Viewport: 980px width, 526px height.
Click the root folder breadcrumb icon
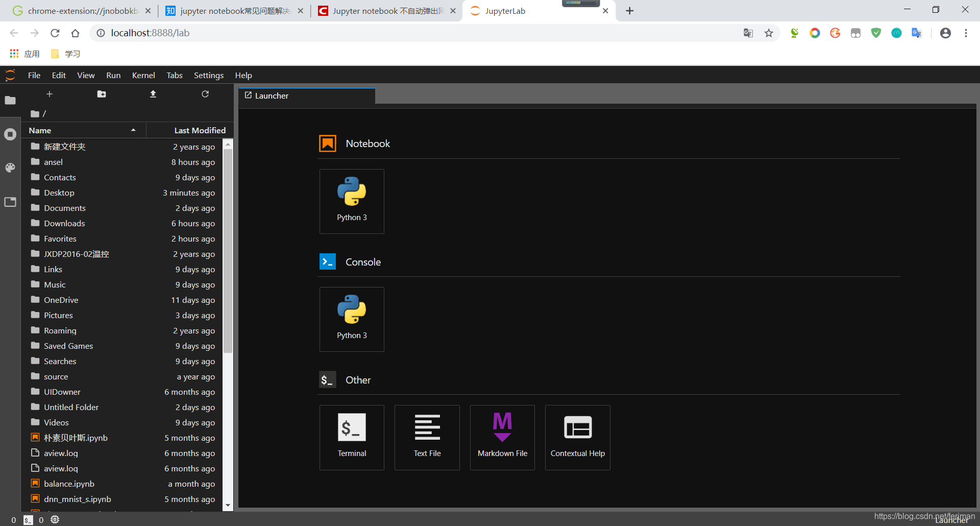[x=35, y=113]
